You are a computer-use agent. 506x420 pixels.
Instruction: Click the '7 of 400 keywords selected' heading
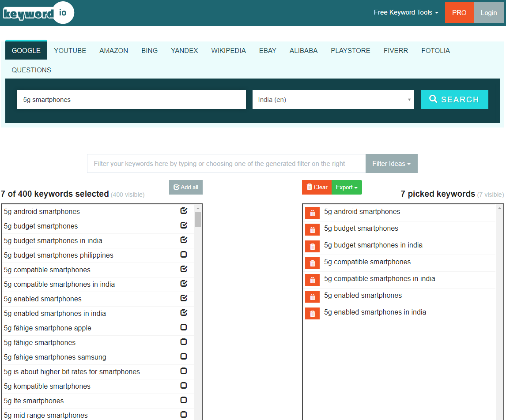[55, 194]
